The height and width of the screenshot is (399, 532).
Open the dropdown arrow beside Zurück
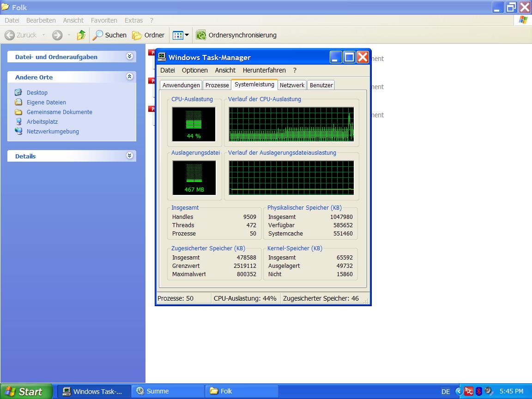click(43, 35)
